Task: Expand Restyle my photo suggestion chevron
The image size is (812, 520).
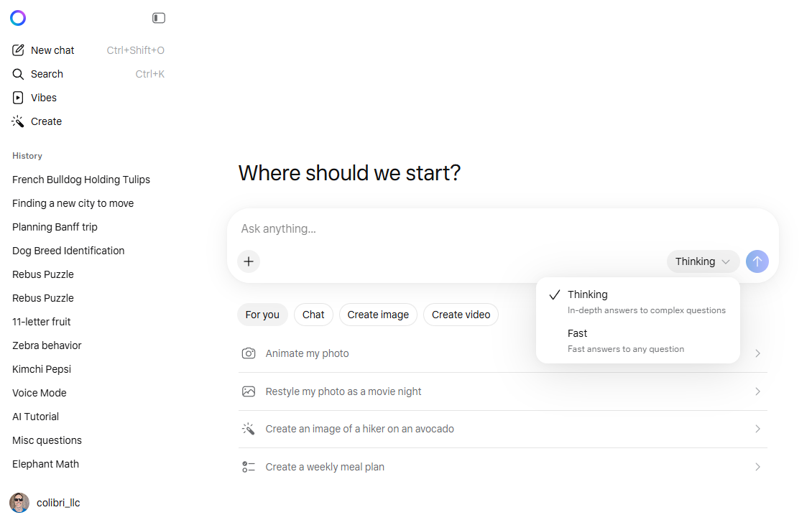Action: point(757,391)
